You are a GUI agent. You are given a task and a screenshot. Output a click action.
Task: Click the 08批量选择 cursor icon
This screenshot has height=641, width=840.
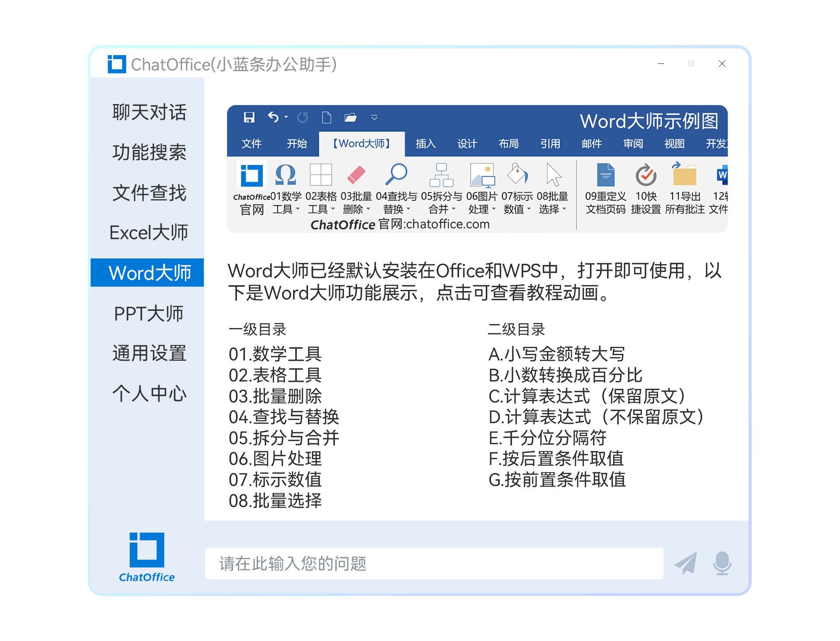(553, 175)
